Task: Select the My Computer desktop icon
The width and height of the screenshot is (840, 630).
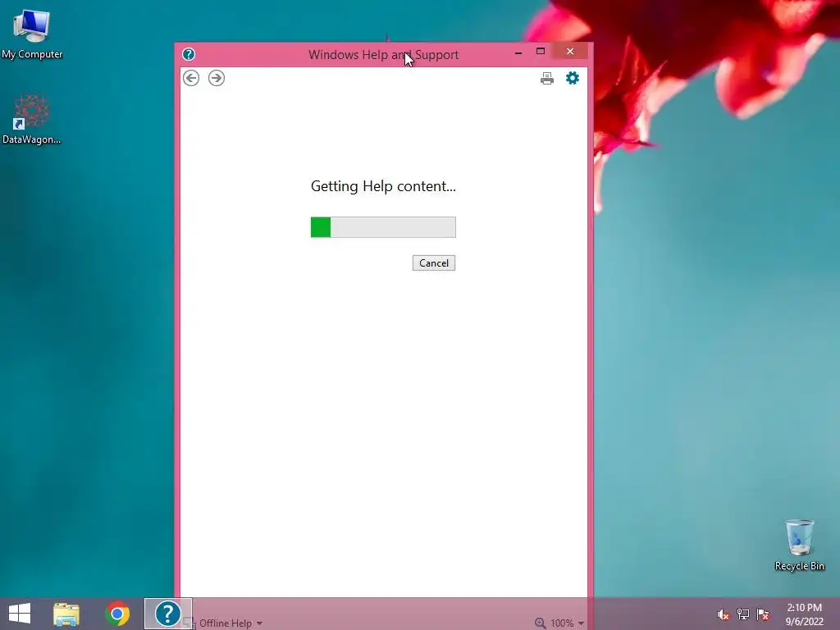Action: pos(32,34)
